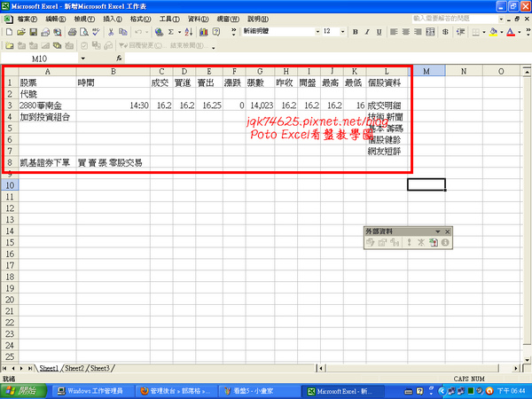The height and width of the screenshot is (399, 532).
Task: Click the Name Box showing M10
Action: tap(39, 59)
